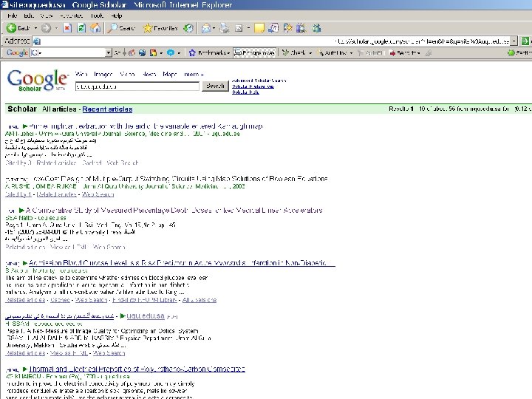Click the yellow note toolbar icon

click(x=259, y=28)
